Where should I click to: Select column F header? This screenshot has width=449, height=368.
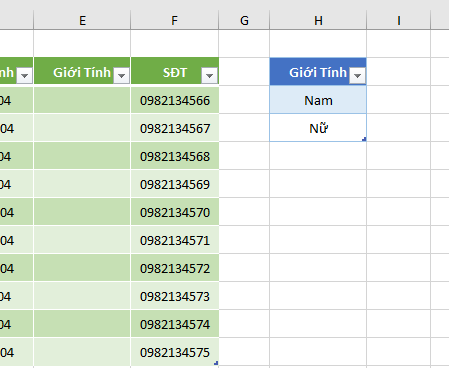[175, 21]
